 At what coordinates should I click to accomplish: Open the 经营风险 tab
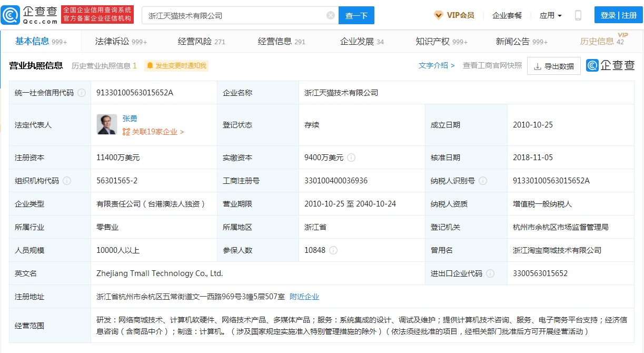(202, 42)
